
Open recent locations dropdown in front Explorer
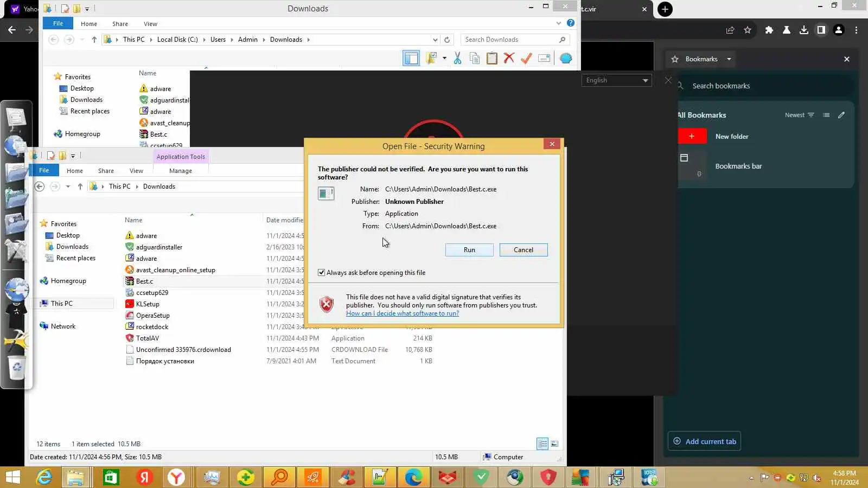[x=68, y=187]
